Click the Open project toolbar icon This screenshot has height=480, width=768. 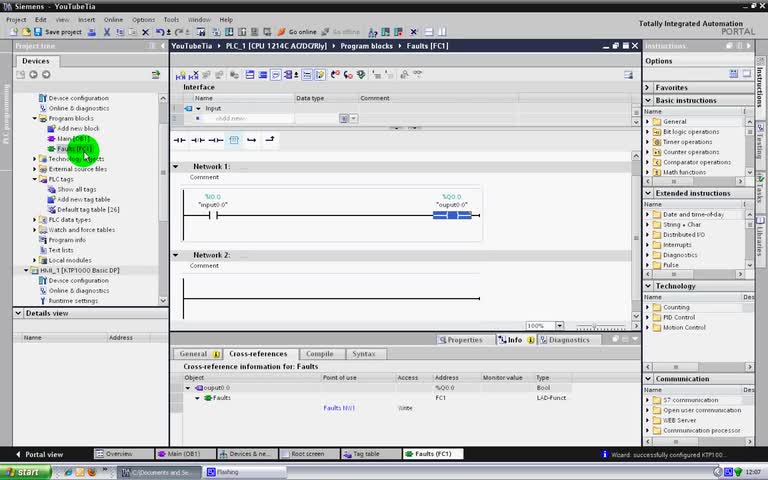25,32
